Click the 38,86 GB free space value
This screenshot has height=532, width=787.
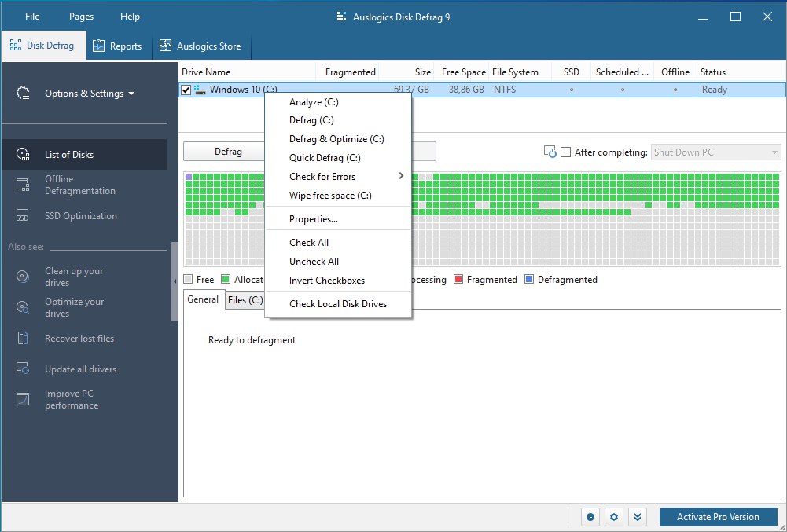466,90
